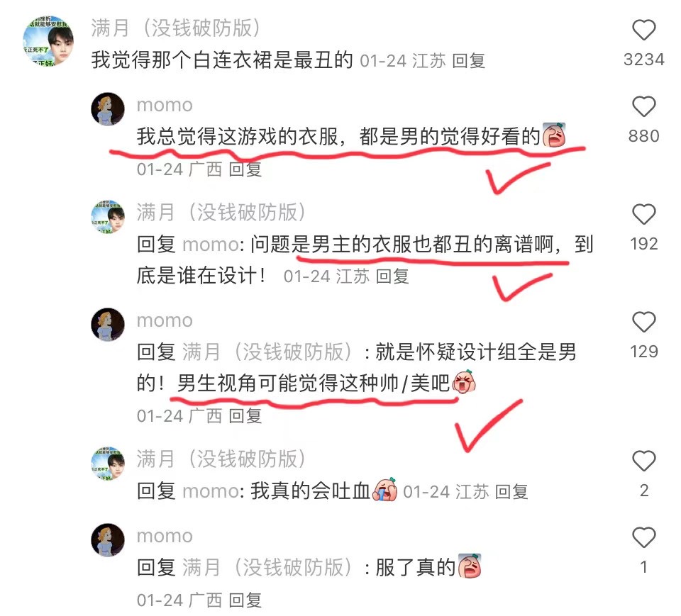Like momo's last reply with 1 like
681x616 pixels.
point(643,537)
